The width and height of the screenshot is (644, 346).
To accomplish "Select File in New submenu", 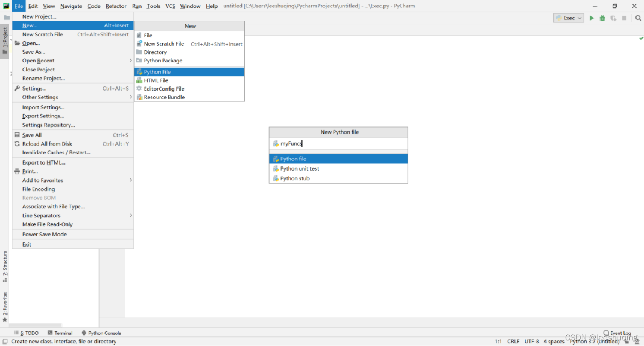I will coord(189,35).
